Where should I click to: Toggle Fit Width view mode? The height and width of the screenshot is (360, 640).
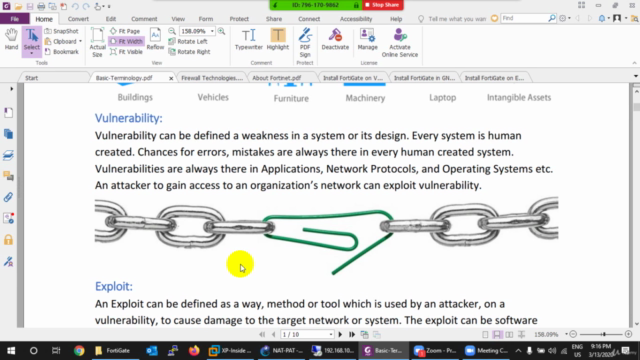(126, 41)
